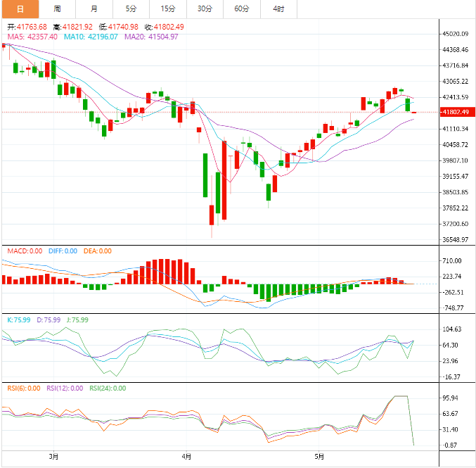The width and height of the screenshot is (476, 468).
Task: Switch to the 周 weekly tab
Action: click(x=57, y=9)
